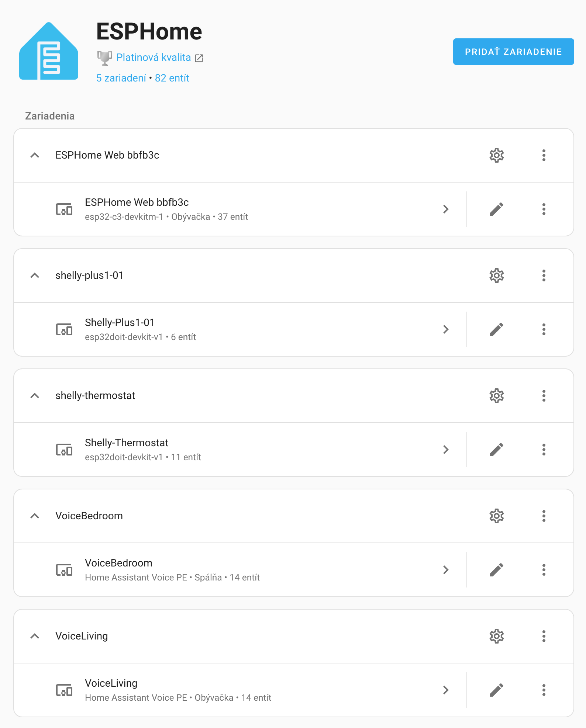586x728 pixels.
Task: Click the device icon beside esp32-c3-devkitm-1
Action: click(64, 209)
